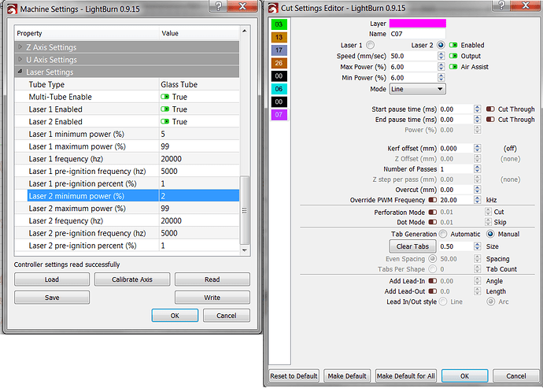
Task: Enable Start pause Cut Through toggle
Action: (x=490, y=109)
